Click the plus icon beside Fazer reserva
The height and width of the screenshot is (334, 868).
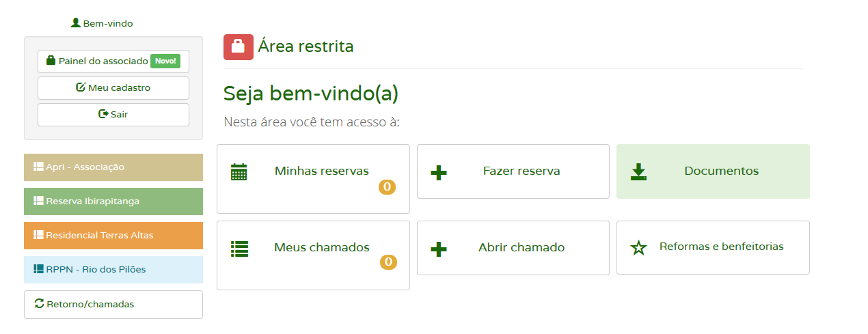point(438,172)
